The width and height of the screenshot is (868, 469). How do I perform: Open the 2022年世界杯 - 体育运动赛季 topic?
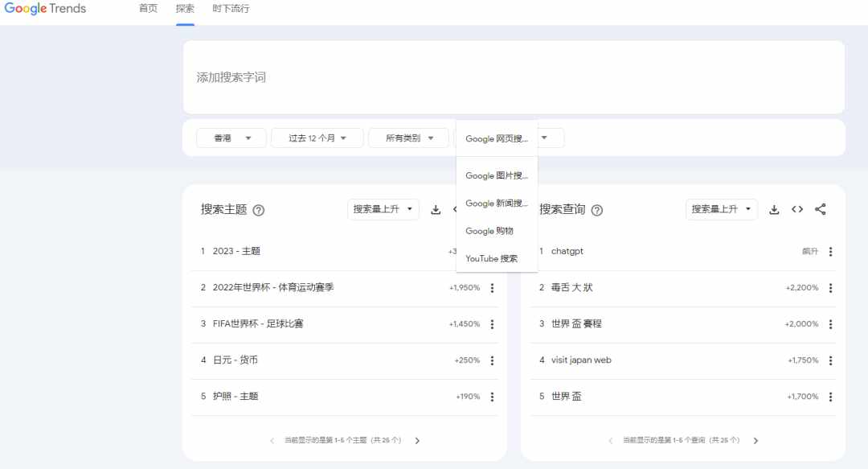[273, 287]
